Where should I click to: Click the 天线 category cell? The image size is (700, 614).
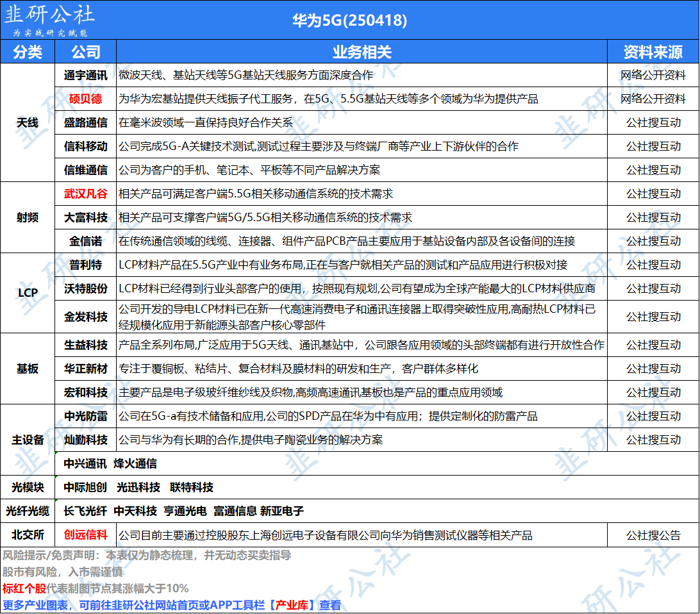tap(28, 122)
